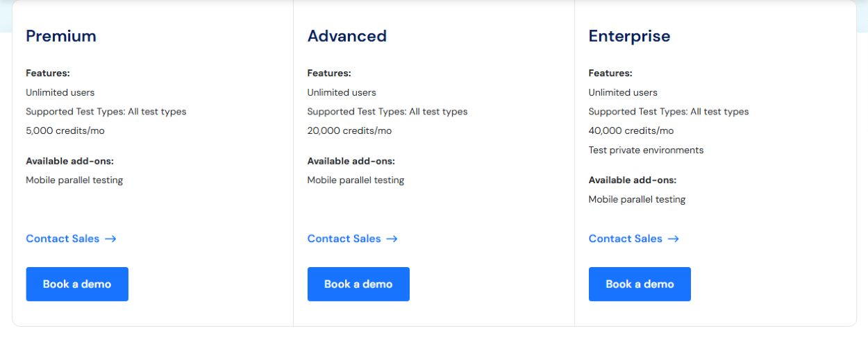Open Contact Sales link under Premium plan
The width and height of the screenshot is (868, 342).
71,239
